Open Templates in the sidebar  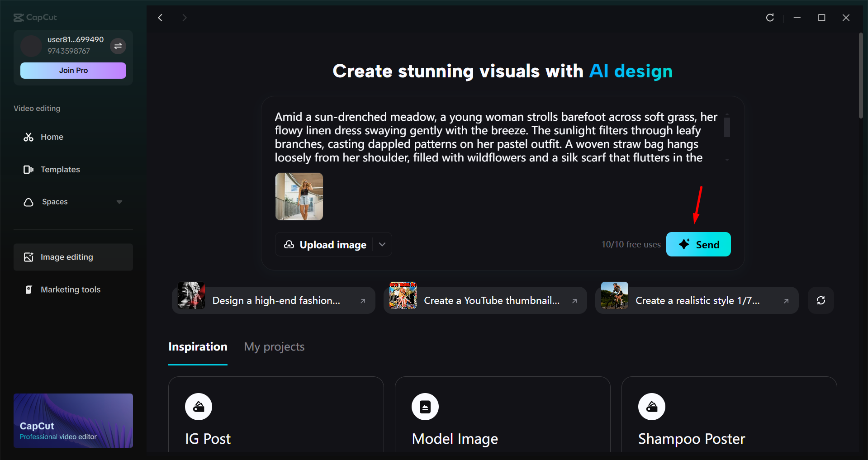point(60,169)
